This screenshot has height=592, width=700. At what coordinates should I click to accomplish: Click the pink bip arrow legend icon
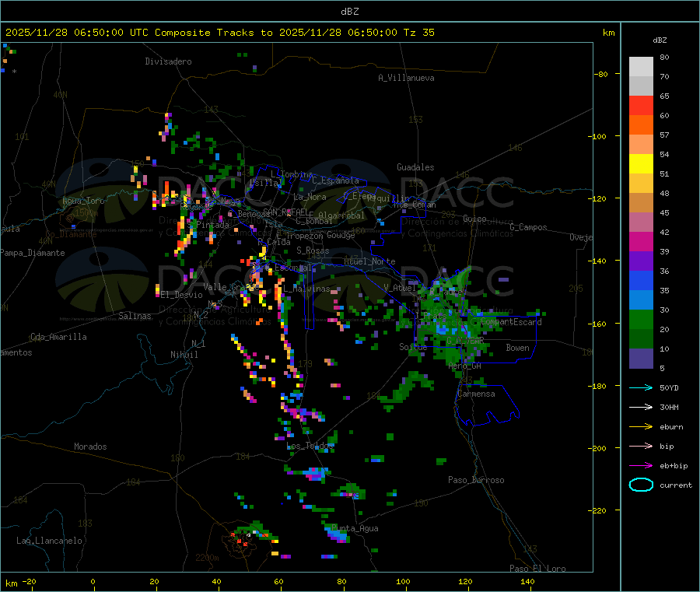641,446
